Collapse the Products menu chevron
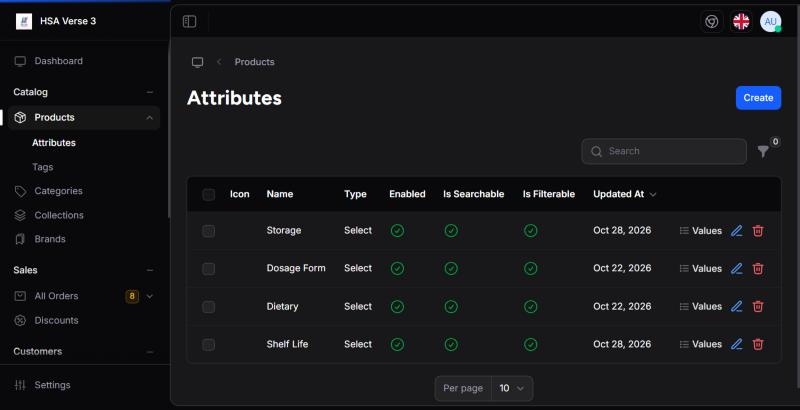The height and width of the screenshot is (410, 800). 149,118
